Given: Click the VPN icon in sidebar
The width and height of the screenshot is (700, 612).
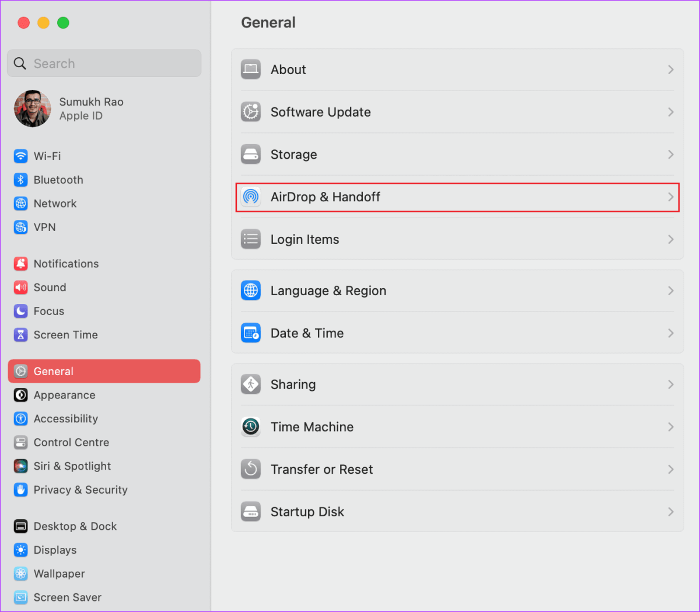Looking at the screenshot, I should pos(21,227).
